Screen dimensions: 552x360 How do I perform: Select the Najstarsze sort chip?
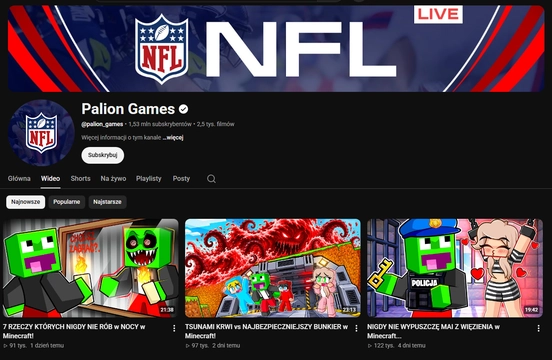[107, 202]
